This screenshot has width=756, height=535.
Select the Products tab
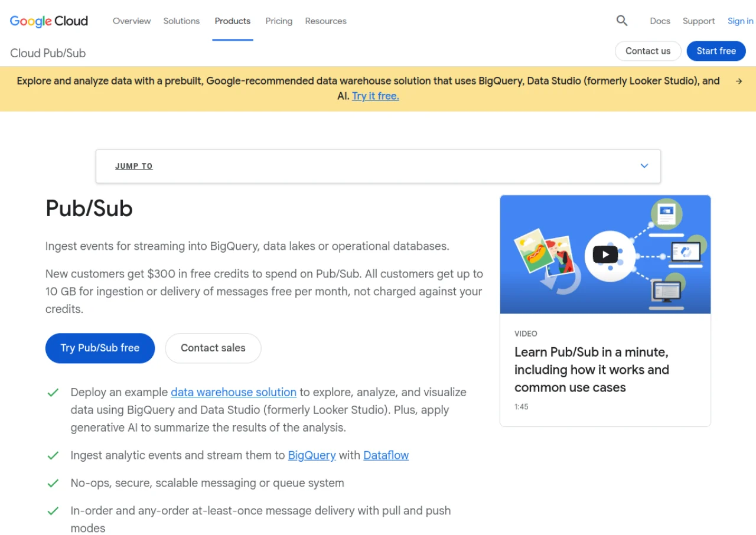click(x=233, y=21)
